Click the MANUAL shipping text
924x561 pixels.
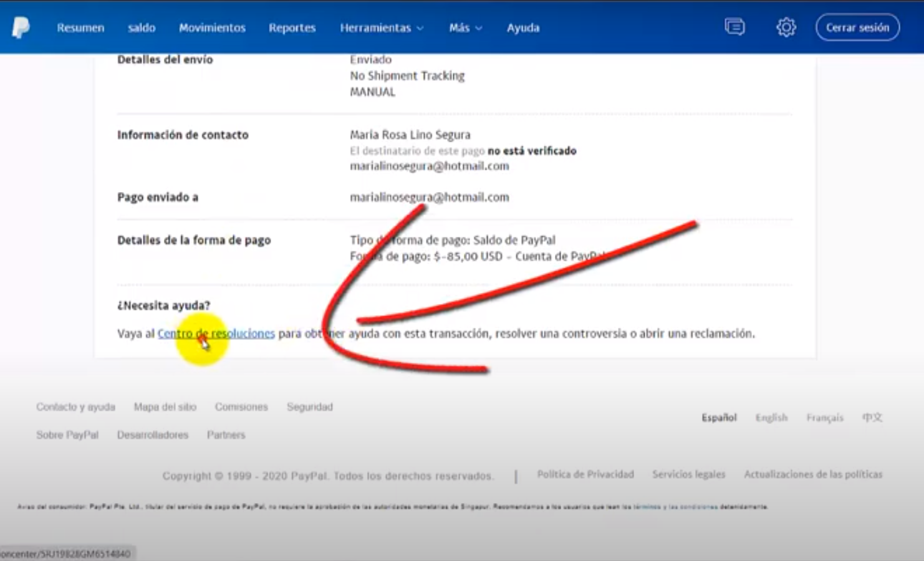(372, 92)
